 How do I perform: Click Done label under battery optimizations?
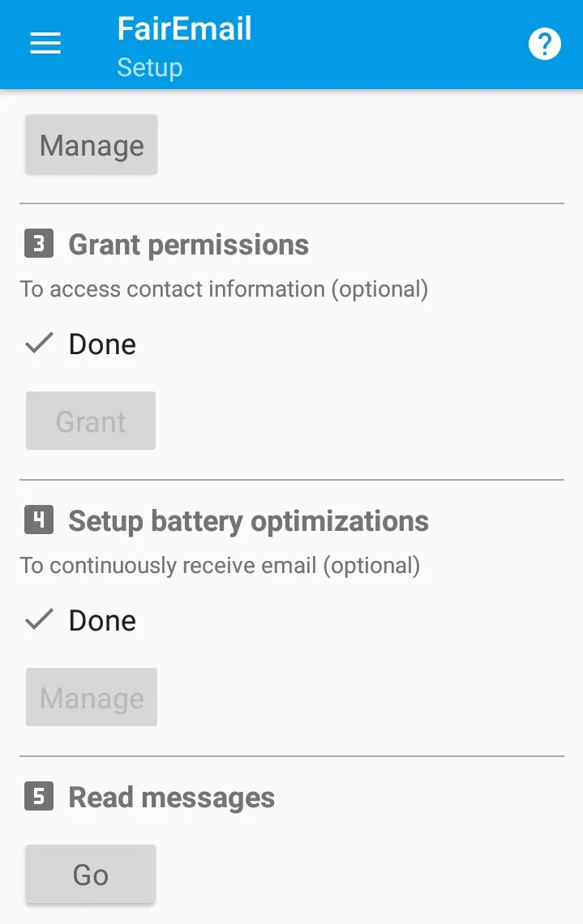coord(102,621)
